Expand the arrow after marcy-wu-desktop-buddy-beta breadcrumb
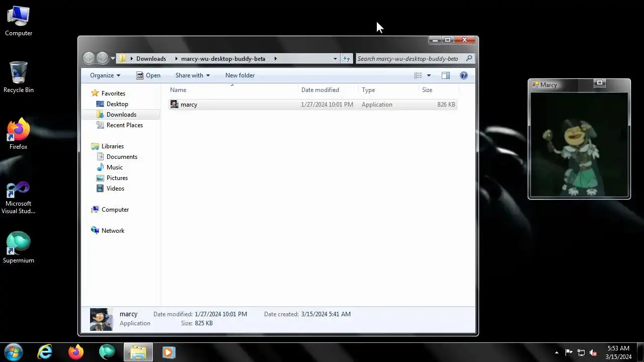644x362 pixels. pyautogui.click(x=275, y=59)
